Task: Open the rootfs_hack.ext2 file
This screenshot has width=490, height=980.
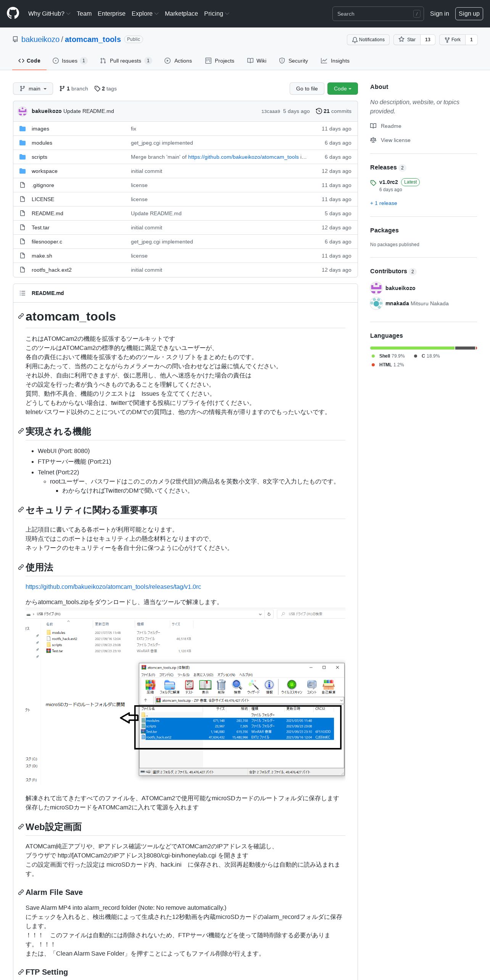Action: (x=52, y=270)
